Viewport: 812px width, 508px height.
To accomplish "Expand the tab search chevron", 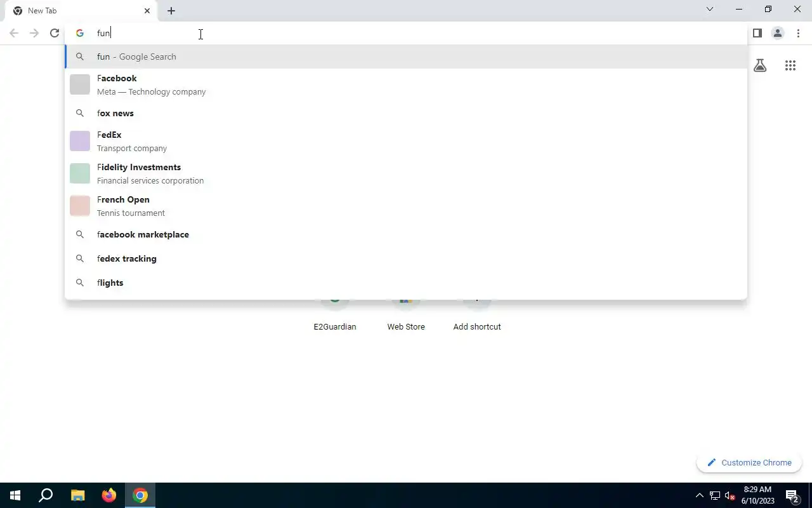I will (x=710, y=9).
